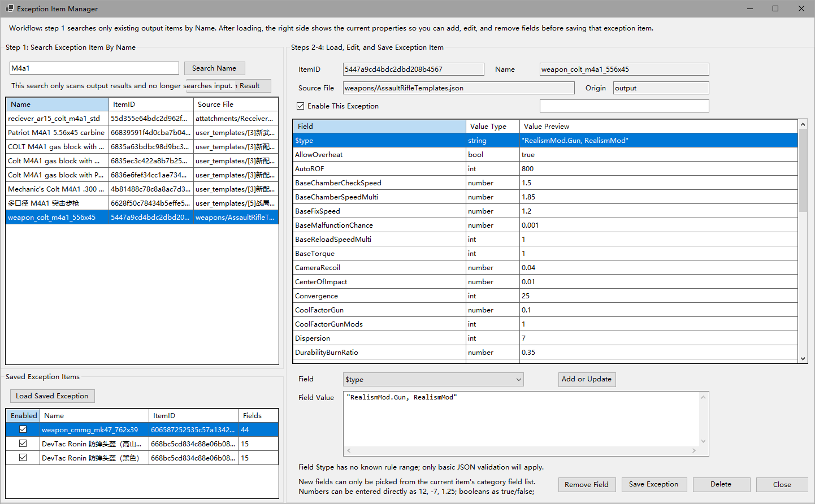Click the Load Saved Exception button
The width and height of the screenshot is (815, 504).
point(52,396)
